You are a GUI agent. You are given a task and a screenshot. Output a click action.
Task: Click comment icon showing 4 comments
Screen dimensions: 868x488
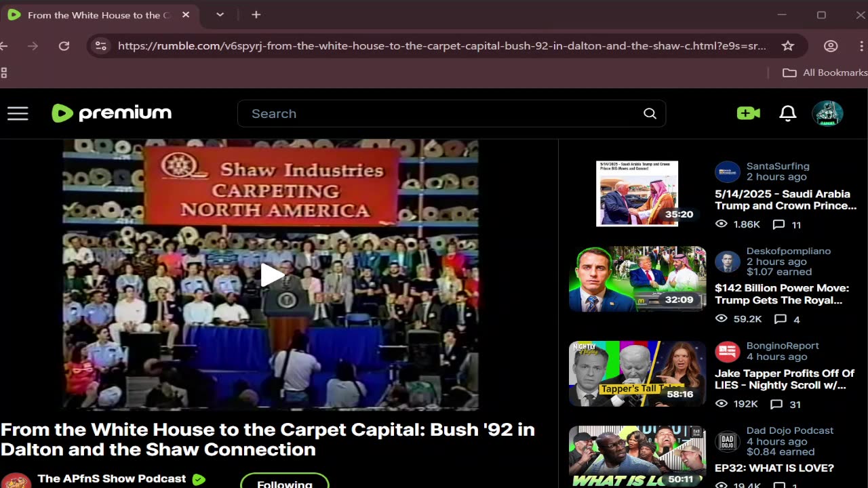[781, 319]
